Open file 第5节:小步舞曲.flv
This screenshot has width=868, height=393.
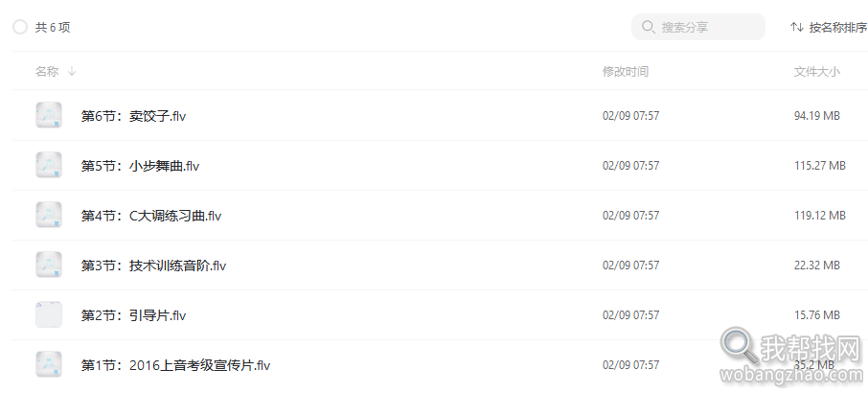click(140, 166)
